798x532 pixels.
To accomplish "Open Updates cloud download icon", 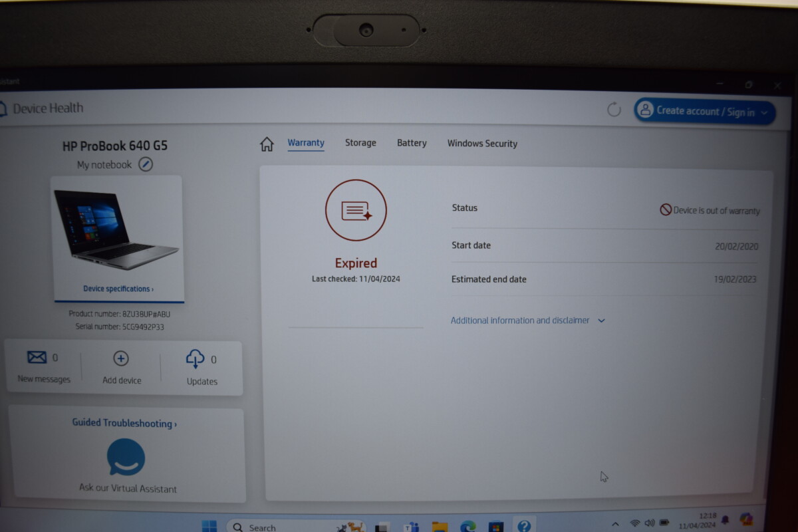I will click(x=195, y=359).
